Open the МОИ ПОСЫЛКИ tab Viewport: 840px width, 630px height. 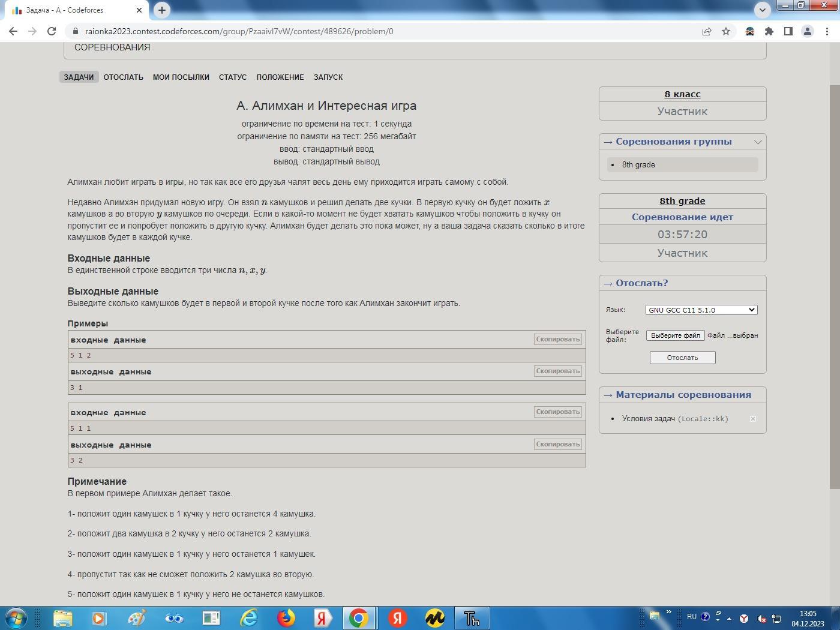tap(181, 77)
